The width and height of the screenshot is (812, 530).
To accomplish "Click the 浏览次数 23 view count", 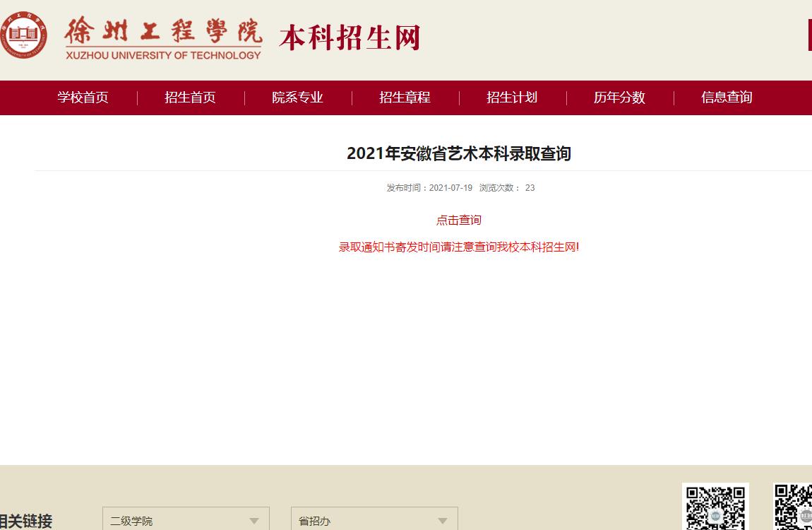I will coord(507,187).
